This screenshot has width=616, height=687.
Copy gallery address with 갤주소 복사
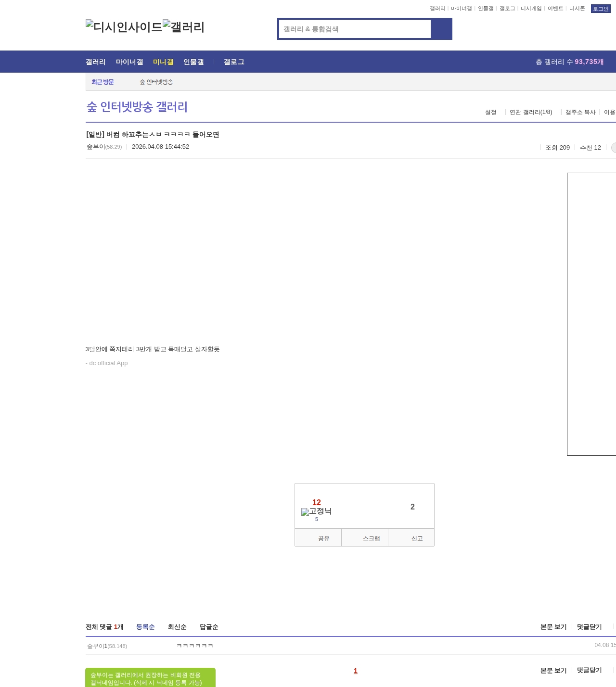(580, 112)
